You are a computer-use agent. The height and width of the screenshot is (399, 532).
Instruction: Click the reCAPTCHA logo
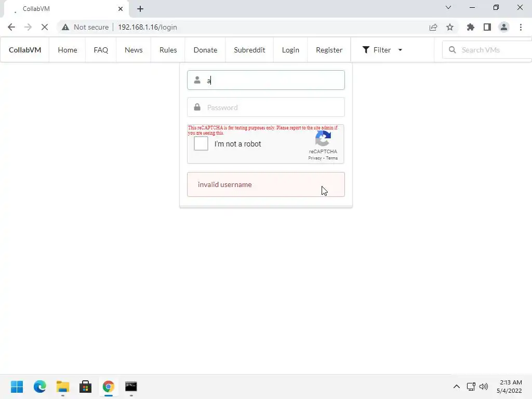click(x=323, y=138)
